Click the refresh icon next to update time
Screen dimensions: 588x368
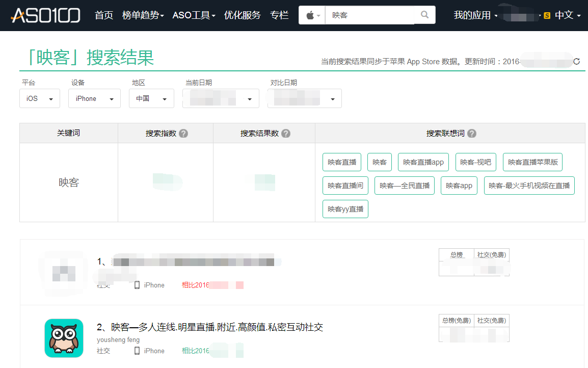(577, 62)
